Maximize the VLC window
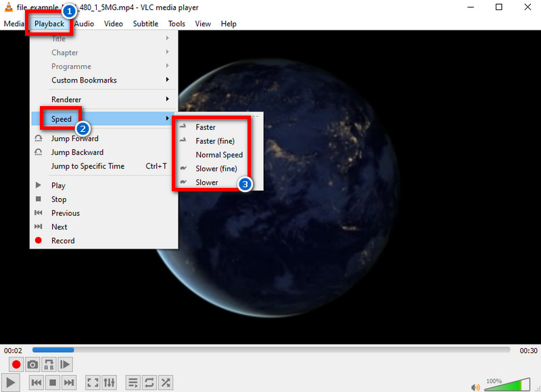Viewport: 541px width, 392px height. (x=499, y=7)
